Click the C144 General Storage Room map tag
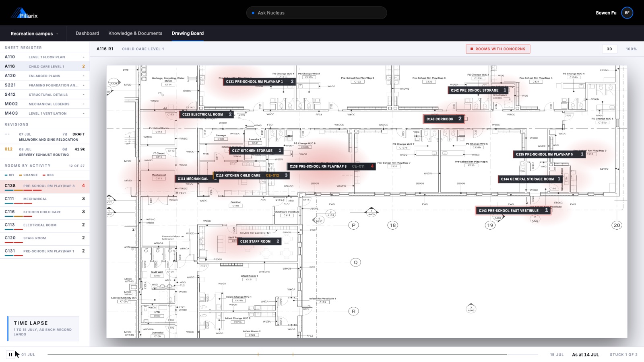644x362 pixels. [530, 179]
